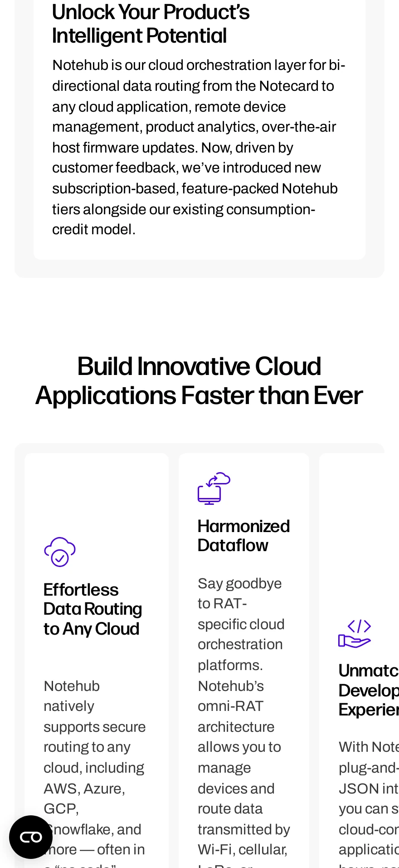The width and height of the screenshot is (399, 868).
Task: Click the 'With Note... plug-and-... JSON' paragraph
Action: click(x=369, y=804)
